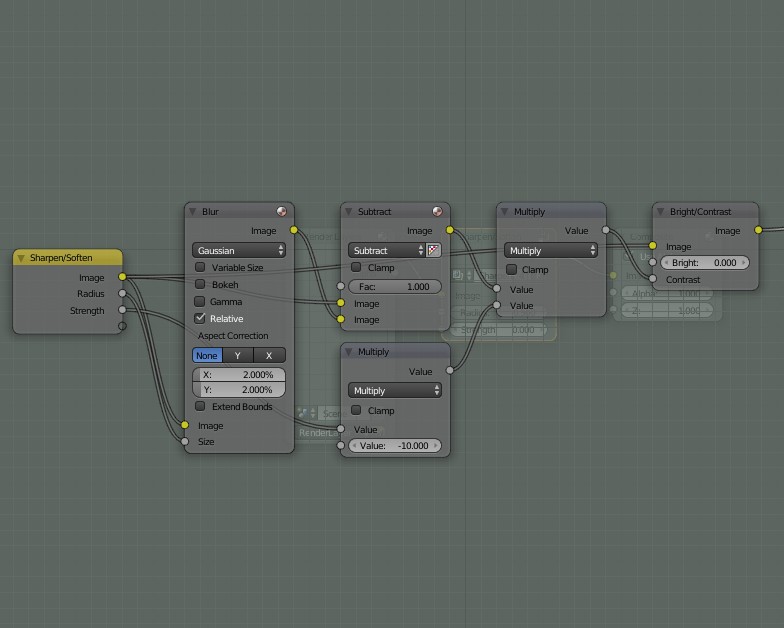Uncheck the Relative checkbox in Blur
Viewport: 784px width, 628px height.
(x=200, y=318)
